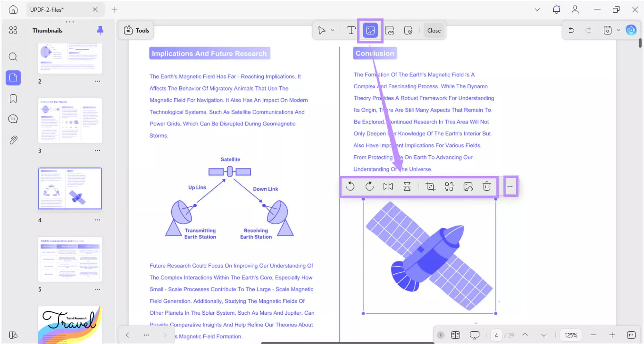Expand the selection tool dropdown arrow
This screenshot has width=644, height=344.
pos(333,30)
